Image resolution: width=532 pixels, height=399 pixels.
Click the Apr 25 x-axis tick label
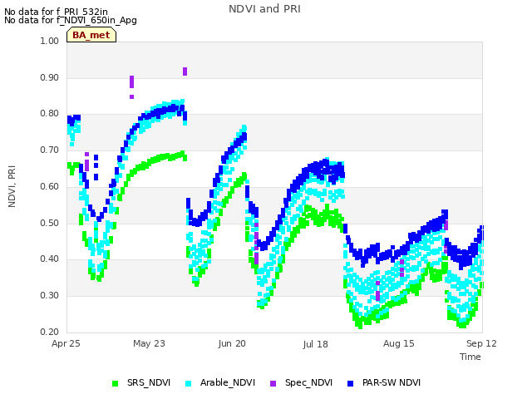tap(66, 343)
